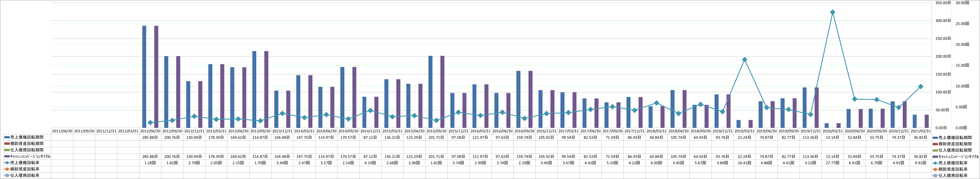Click 201.71日 in the キャッシュコンバージョンサイクル row
This screenshot has height=179, width=980.
click(436, 157)
